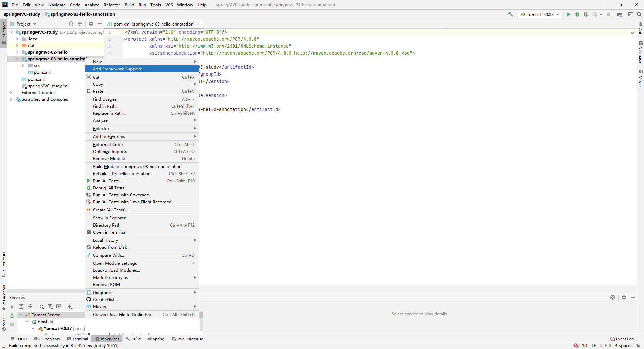644x349 pixels.
Task: Start debugging with the bug icon in toolbar
Action: [577, 14]
